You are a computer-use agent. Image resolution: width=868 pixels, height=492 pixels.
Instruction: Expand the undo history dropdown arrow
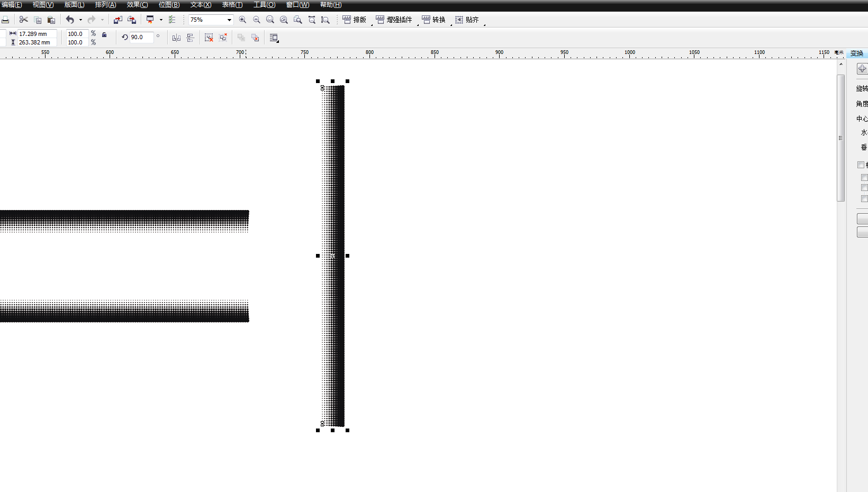tap(80, 20)
